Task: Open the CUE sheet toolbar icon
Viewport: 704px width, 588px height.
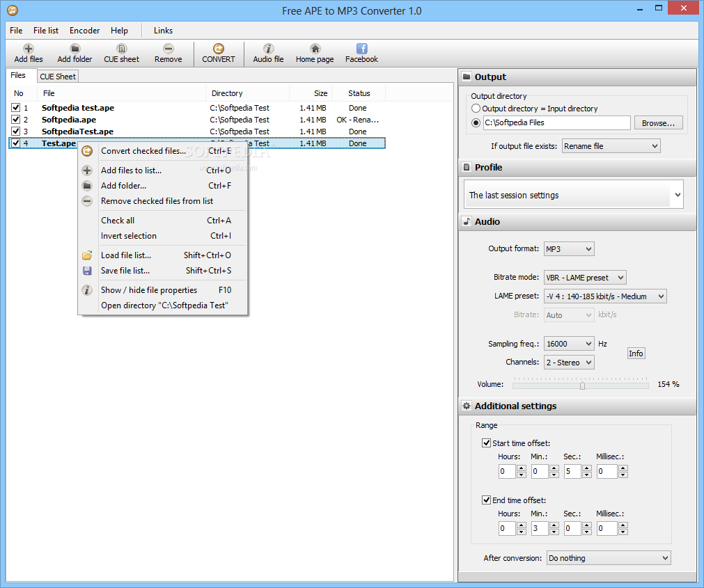Action: [122, 49]
